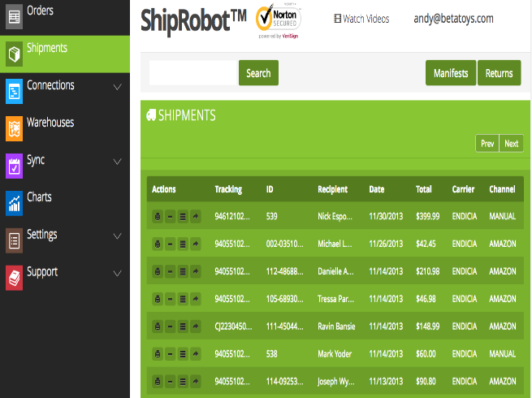Expand the Support menu chevron
This screenshot has height=398, width=532.
coord(117,274)
